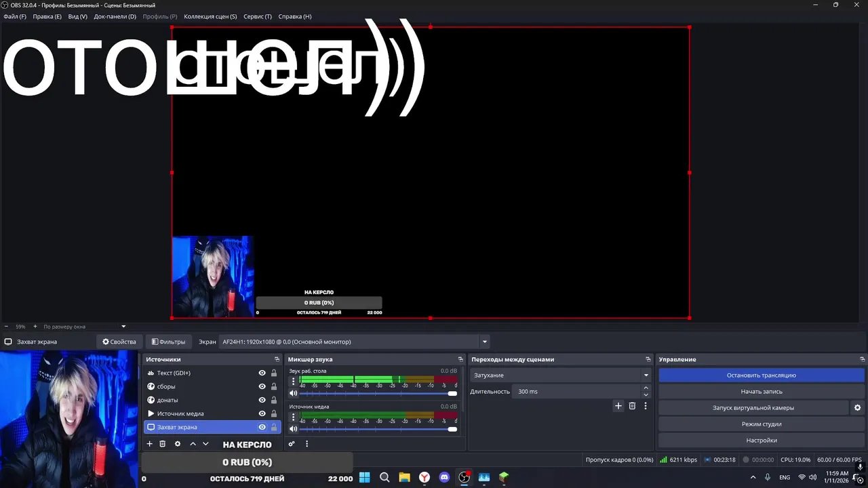Open Yandex Browser from the taskbar
This screenshot has width=868, height=488.
[x=424, y=477]
